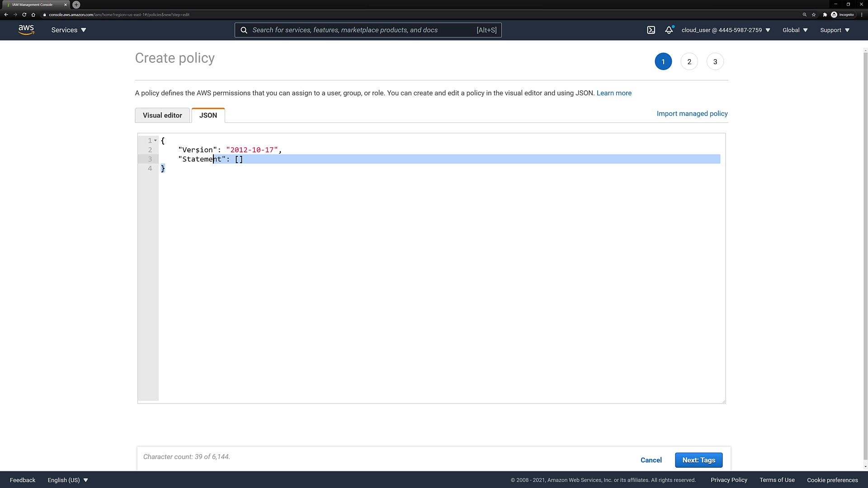Open the notifications bell icon

[669, 30]
